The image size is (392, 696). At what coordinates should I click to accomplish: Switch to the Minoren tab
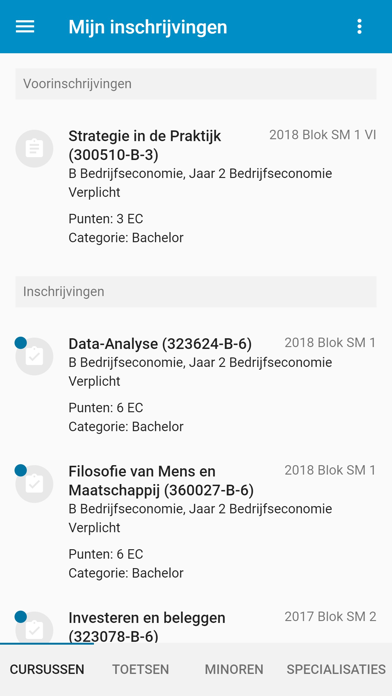(234, 669)
